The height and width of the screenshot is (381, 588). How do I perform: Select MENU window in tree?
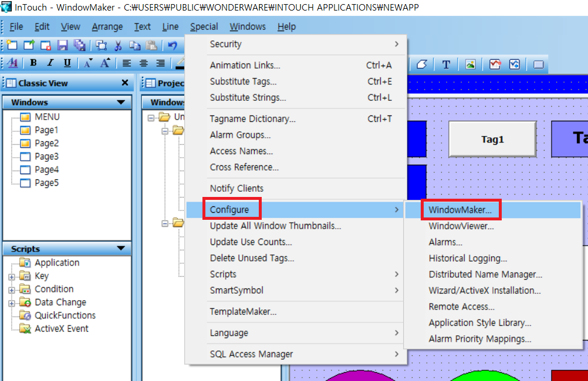point(47,117)
